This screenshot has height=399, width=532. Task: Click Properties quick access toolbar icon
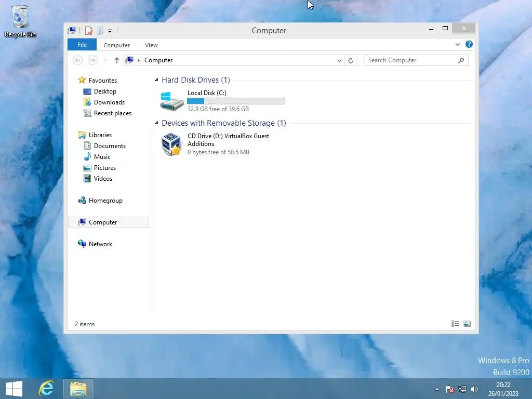click(x=89, y=31)
